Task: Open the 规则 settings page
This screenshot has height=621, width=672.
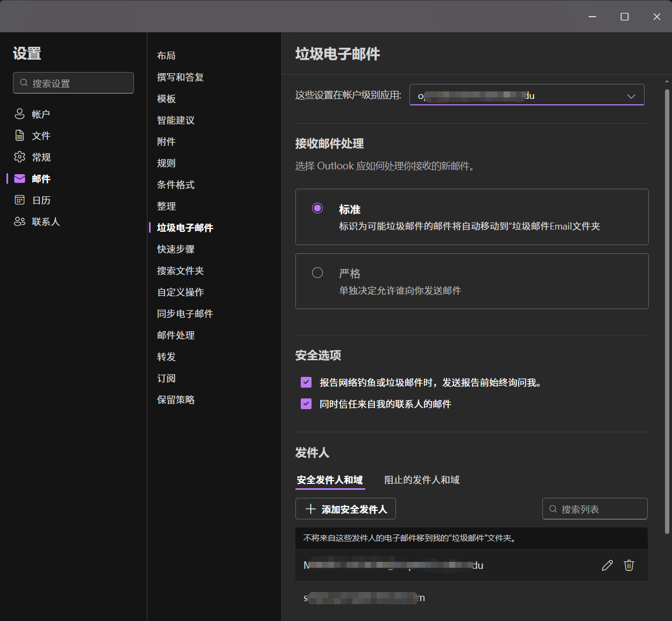Action: pos(166,163)
